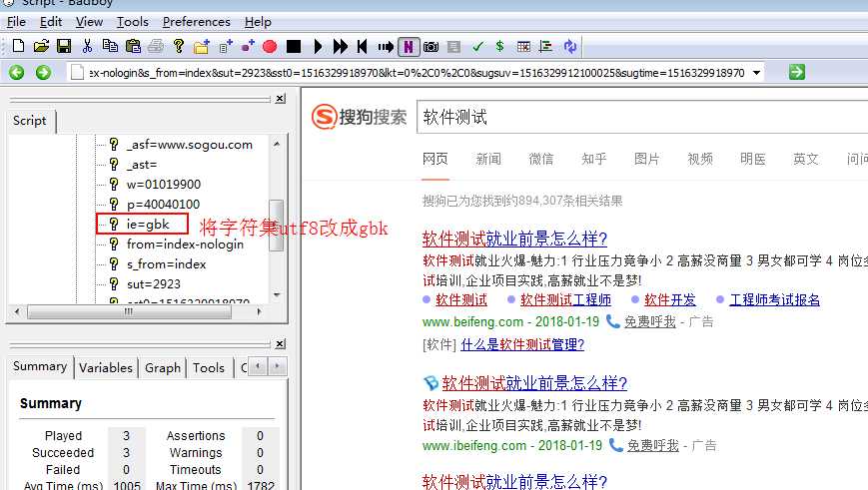Click the Sogou search input box
Image resolution: width=868 pixels, height=490 pixels.
[x=642, y=117]
